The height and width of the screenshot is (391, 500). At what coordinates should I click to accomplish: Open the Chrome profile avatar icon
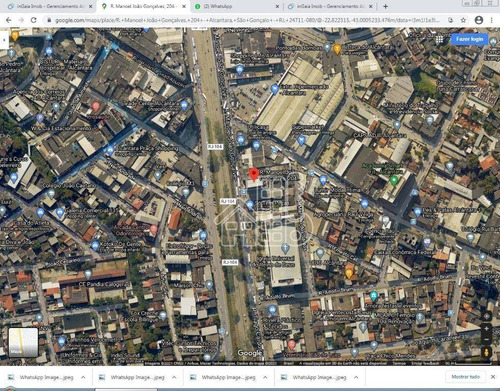(479, 20)
